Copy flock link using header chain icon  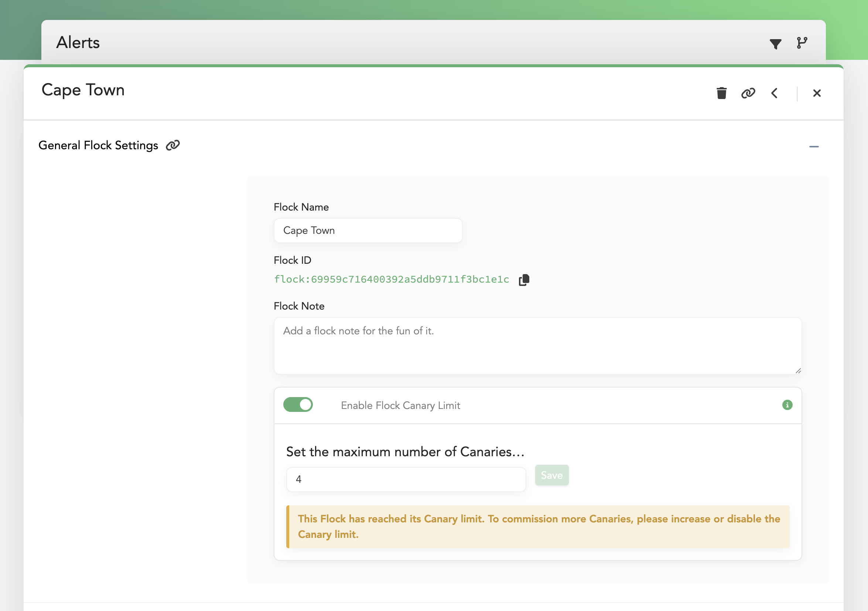(748, 93)
